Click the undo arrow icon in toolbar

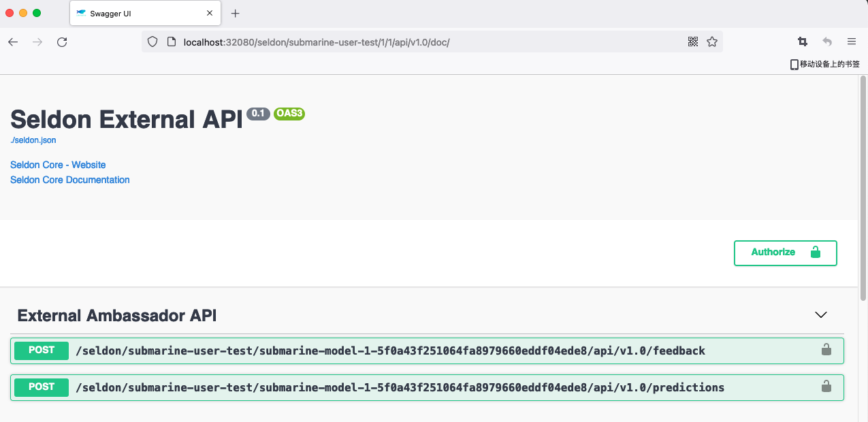coord(827,42)
